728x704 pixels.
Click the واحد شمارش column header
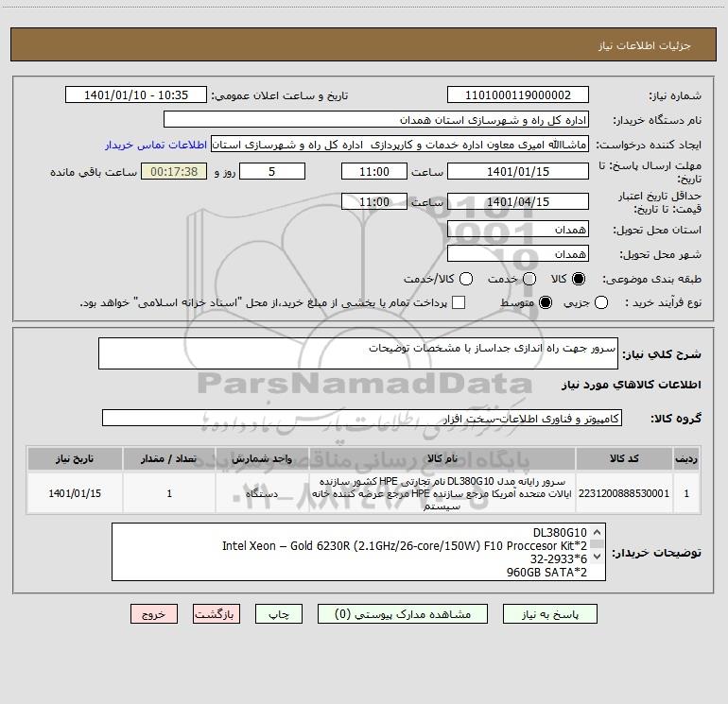[x=262, y=458]
